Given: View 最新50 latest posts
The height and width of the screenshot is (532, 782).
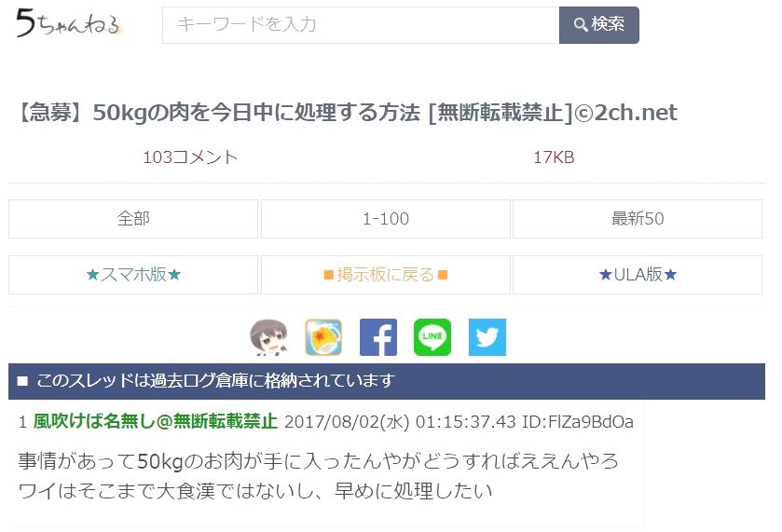Looking at the screenshot, I should (x=638, y=219).
